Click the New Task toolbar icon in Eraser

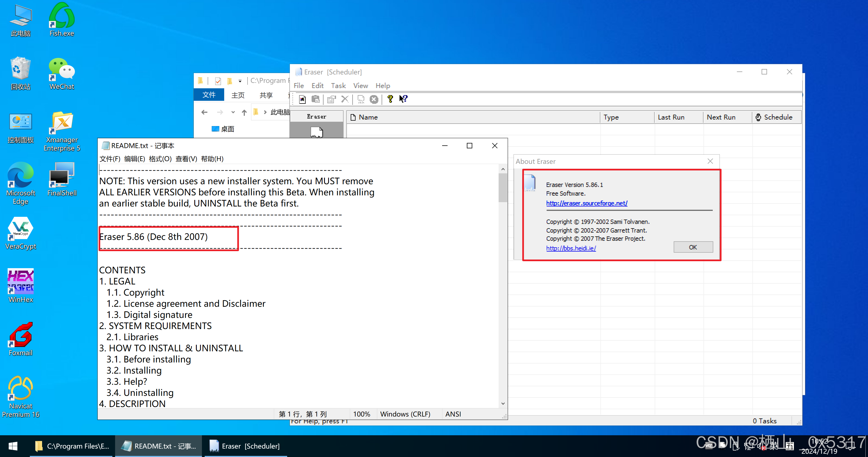click(x=302, y=99)
